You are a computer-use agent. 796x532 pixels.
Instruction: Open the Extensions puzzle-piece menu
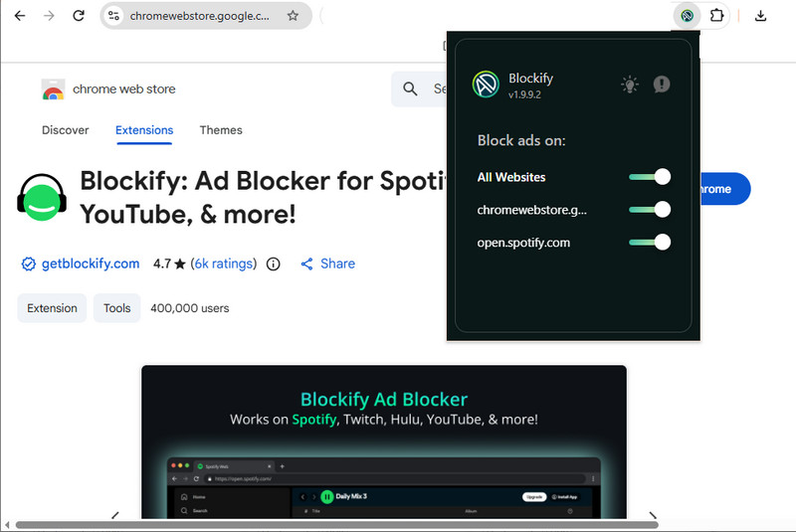point(716,16)
